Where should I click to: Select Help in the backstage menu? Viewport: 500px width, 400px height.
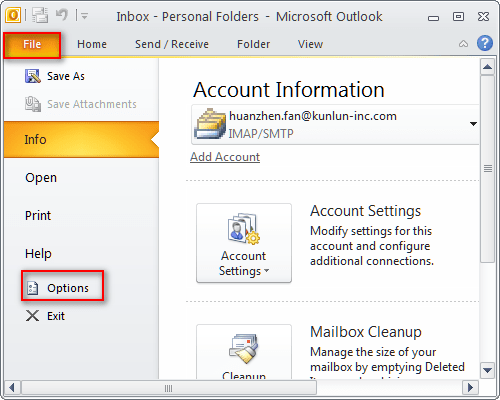tap(38, 254)
